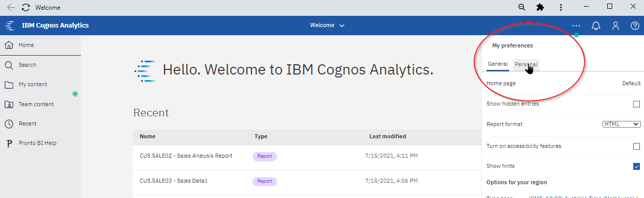The height and width of the screenshot is (198, 644).
Task: Sort by the Type column header
Action: pos(261,136)
